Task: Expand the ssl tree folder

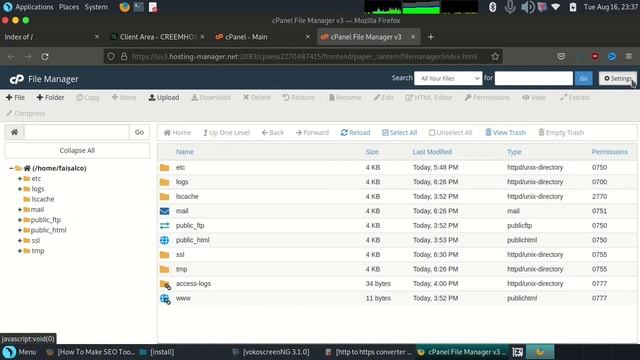Action: pyautogui.click(x=20, y=240)
